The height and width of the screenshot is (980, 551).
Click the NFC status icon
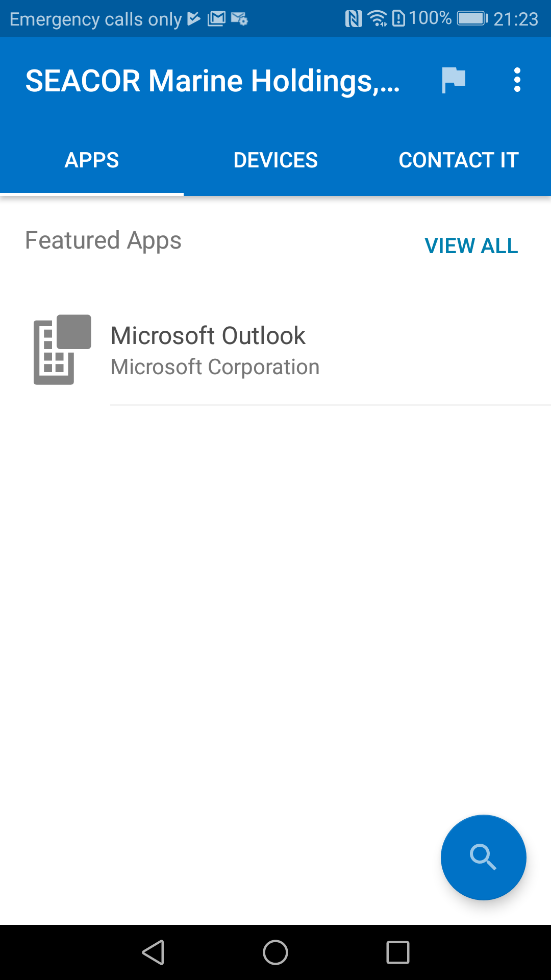click(353, 18)
